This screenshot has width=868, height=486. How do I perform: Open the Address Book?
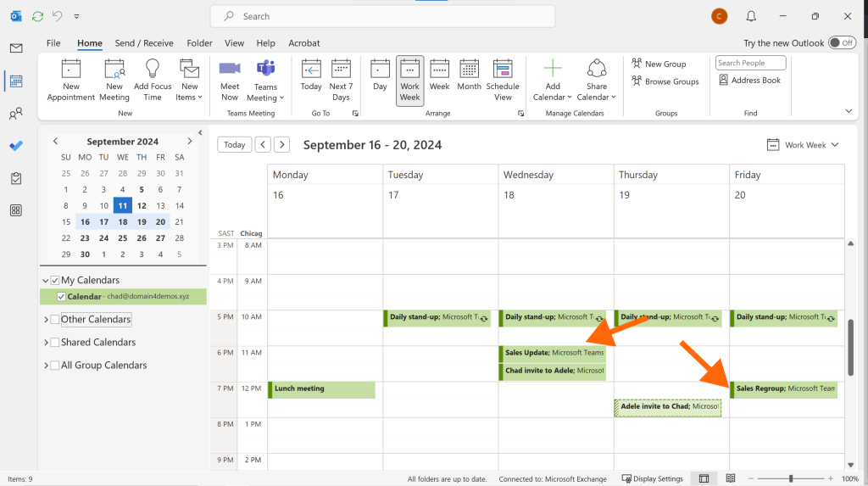[750, 81]
